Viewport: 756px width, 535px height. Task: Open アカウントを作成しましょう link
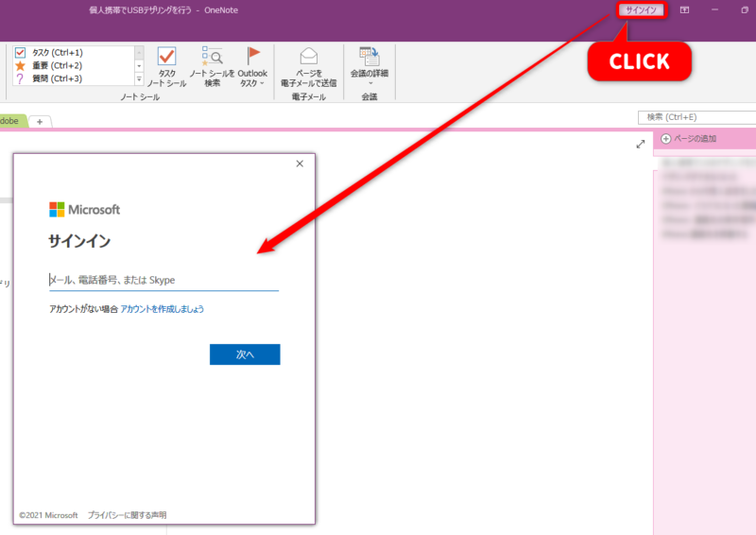click(162, 309)
